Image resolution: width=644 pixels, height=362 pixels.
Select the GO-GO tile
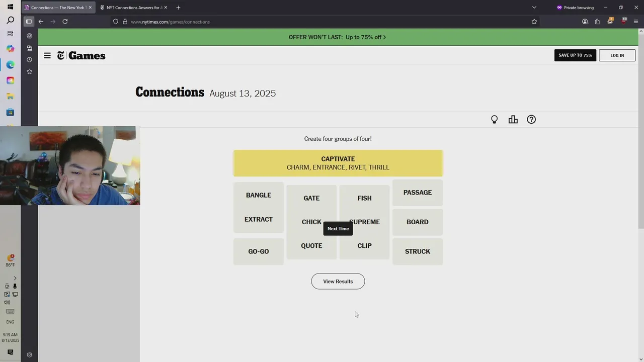(x=259, y=251)
